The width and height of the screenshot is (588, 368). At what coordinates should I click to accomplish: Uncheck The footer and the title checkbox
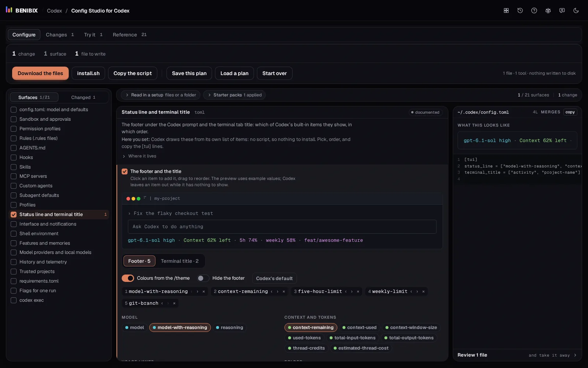[x=125, y=171]
